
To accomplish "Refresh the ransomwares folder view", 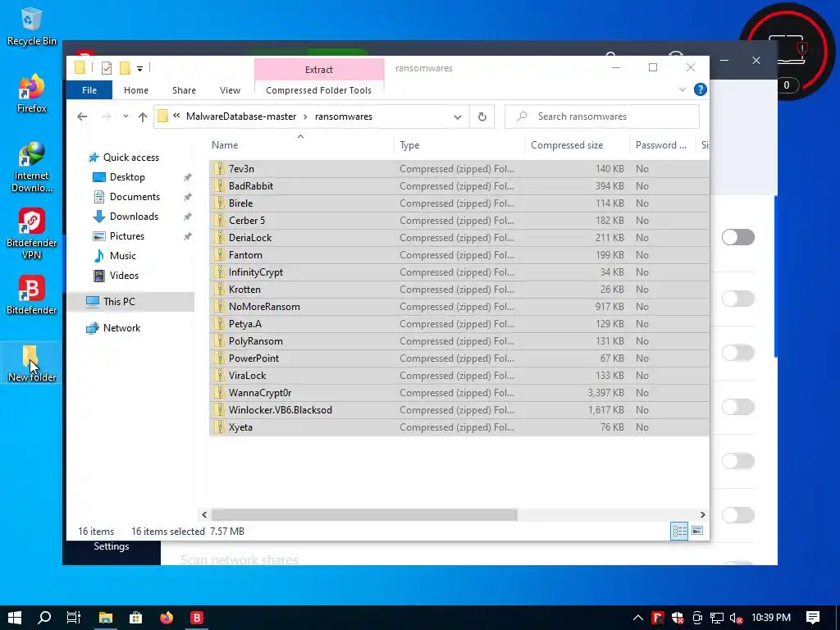I will pyautogui.click(x=482, y=116).
